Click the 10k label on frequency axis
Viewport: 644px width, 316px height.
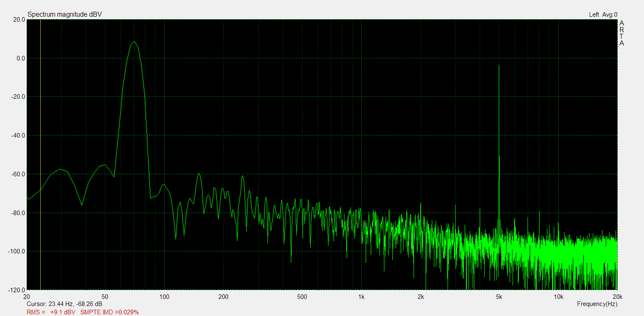click(x=558, y=297)
